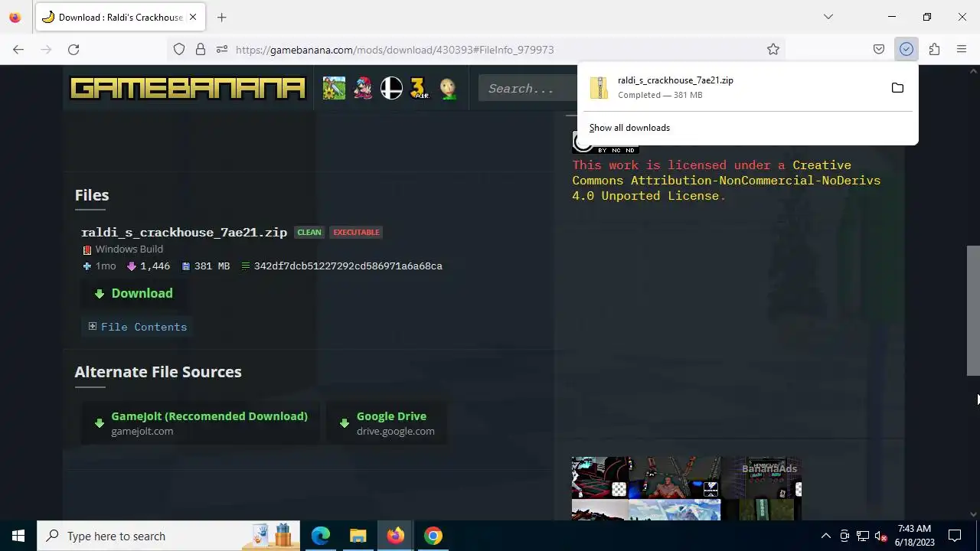Click the 1,446 download count
The width and height of the screenshot is (980, 551).
click(x=155, y=266)
